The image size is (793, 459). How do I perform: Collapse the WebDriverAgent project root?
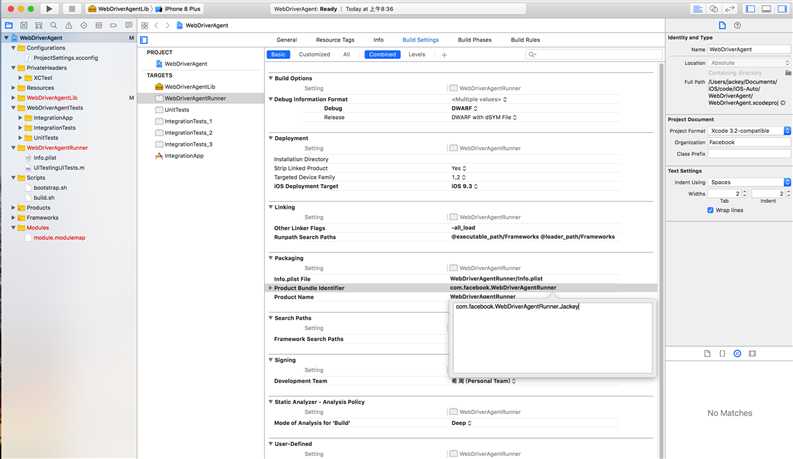click(6, 38)
